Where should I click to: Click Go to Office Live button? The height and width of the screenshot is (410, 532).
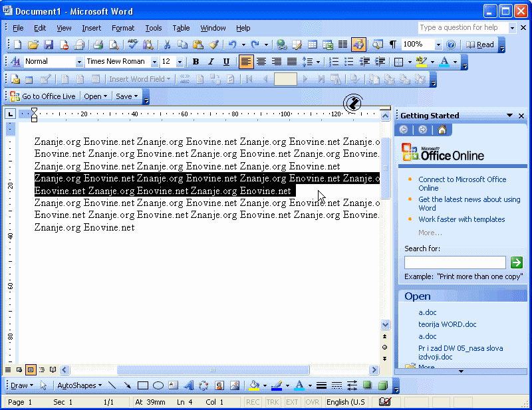[43, 96]
